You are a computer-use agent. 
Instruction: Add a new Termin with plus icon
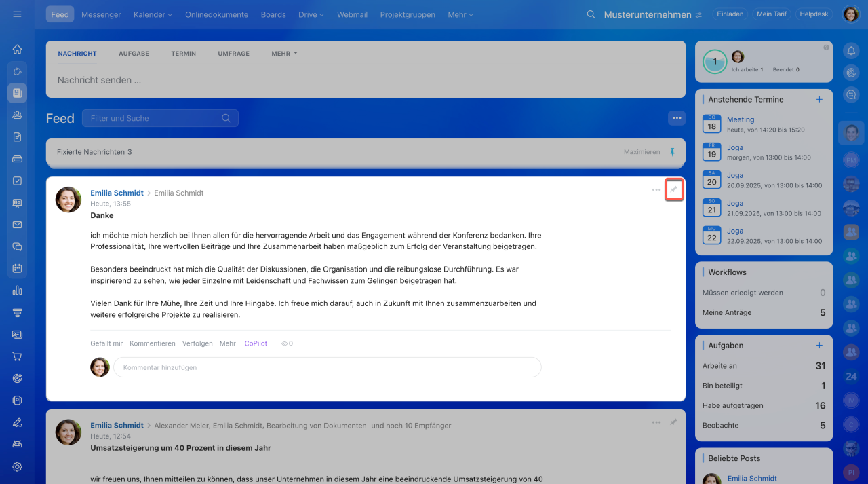click(819, 99)
